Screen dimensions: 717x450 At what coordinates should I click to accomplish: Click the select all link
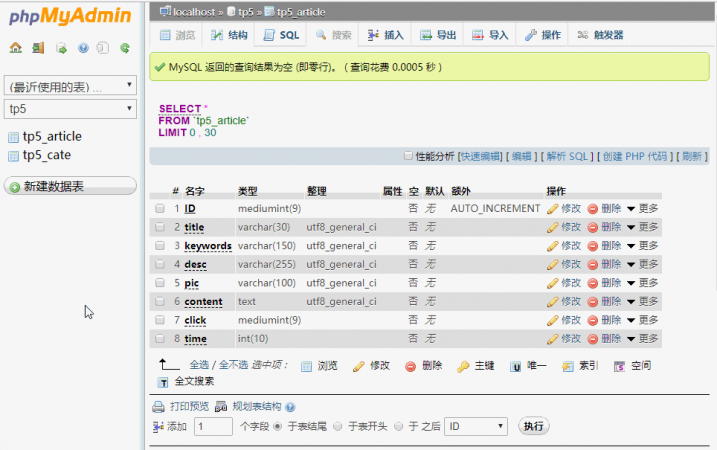199,365
